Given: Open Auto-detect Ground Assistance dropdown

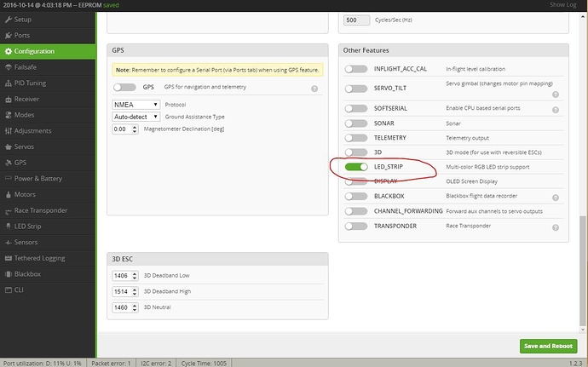Looking at the screenshot, I should coord(135,117).
